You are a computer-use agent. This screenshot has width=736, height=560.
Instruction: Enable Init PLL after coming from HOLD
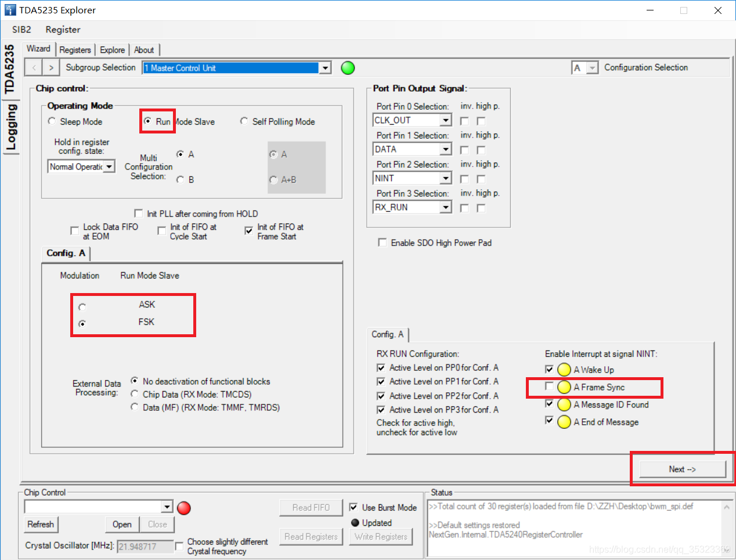point(138,213)
